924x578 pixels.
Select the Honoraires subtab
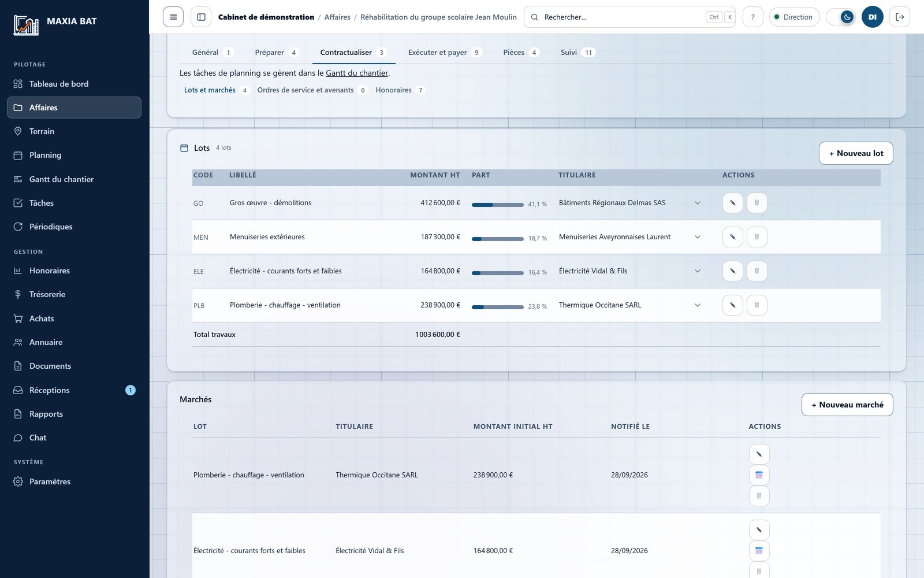(x=400, y=90)
